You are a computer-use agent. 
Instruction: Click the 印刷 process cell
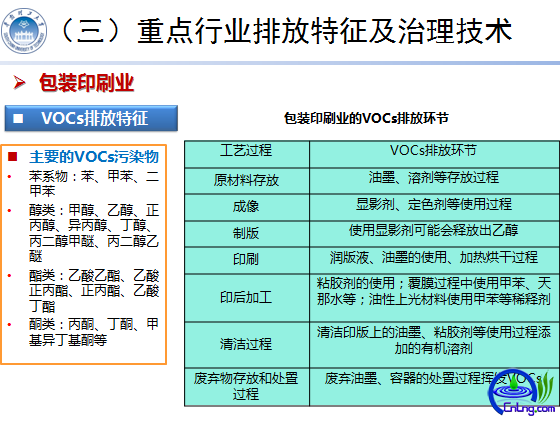coord(247,260)
